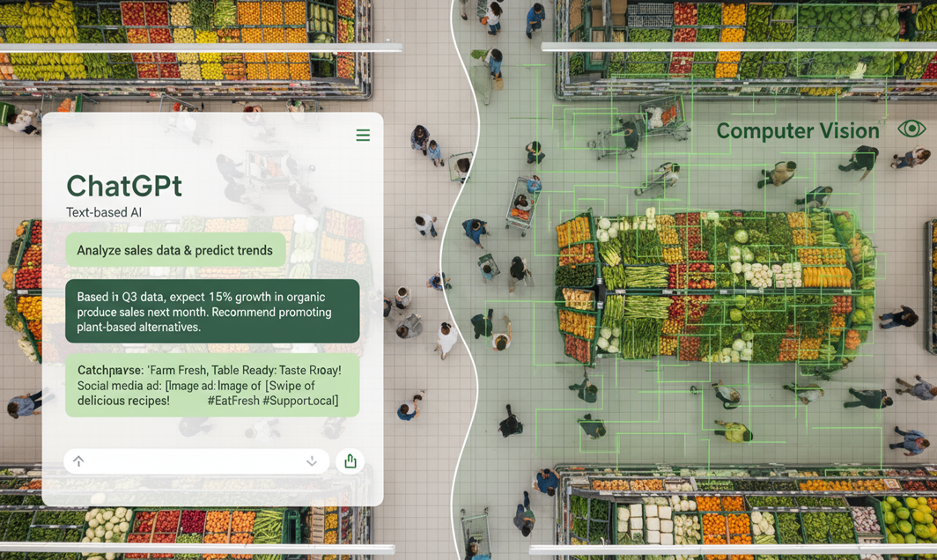Click the ChatGPt title heading
This screenshot has height=560, width=937.
point(124,186)
